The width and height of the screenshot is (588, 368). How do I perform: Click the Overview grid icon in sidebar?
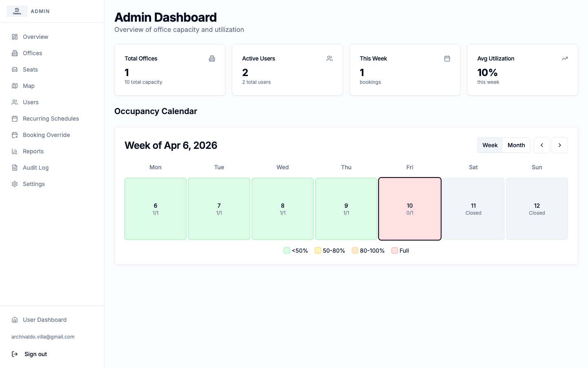click(15, 37)
